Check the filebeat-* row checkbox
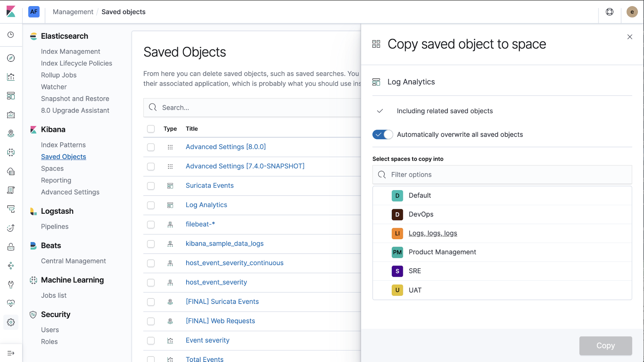Screen dimensions: 644x362 pos(151,224)
